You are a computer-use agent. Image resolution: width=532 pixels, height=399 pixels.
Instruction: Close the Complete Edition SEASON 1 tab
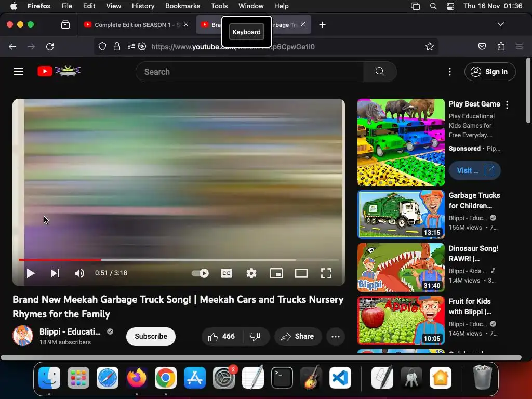186,24
